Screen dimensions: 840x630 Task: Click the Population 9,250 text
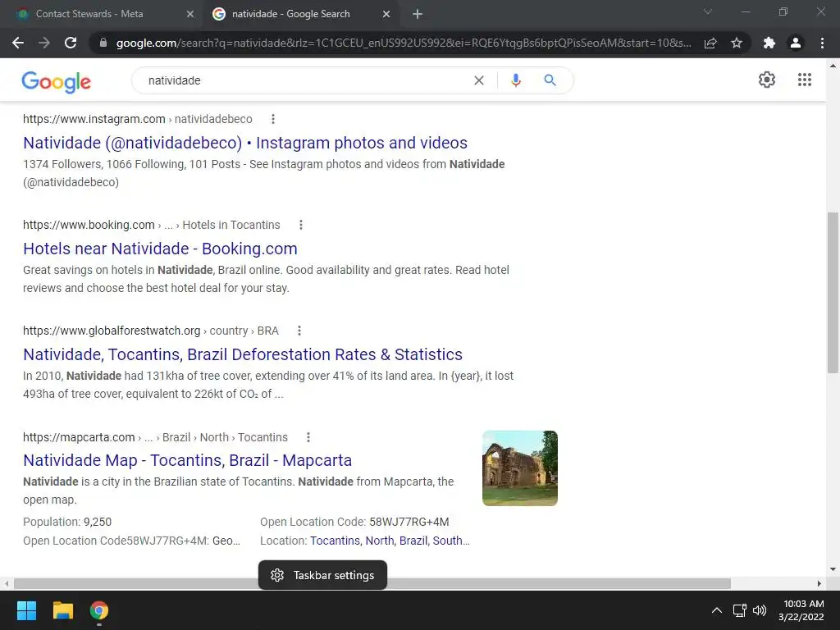point(67,523)
